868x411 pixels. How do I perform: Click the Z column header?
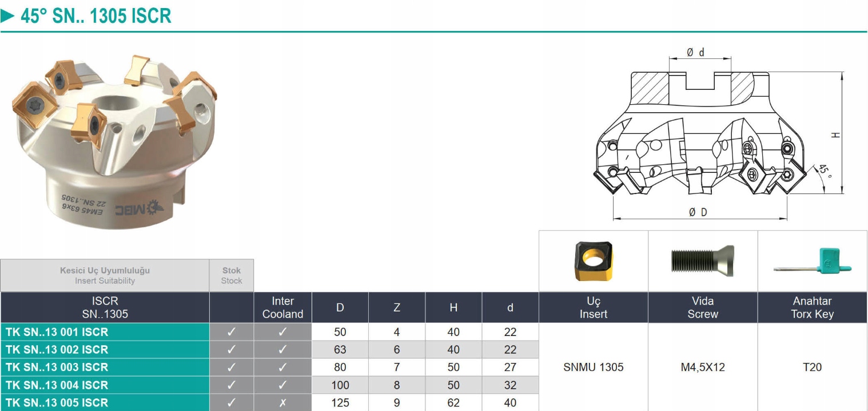[x=397, y=307]
